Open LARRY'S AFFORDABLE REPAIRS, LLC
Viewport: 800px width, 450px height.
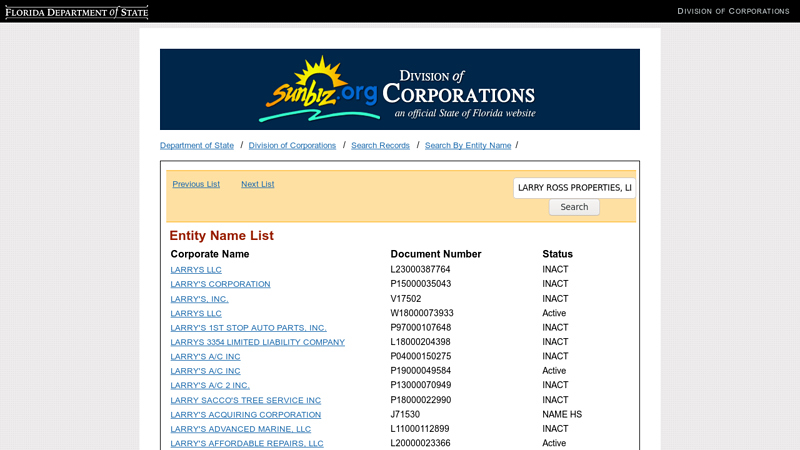pyautogui.click(x=247, y=443)
